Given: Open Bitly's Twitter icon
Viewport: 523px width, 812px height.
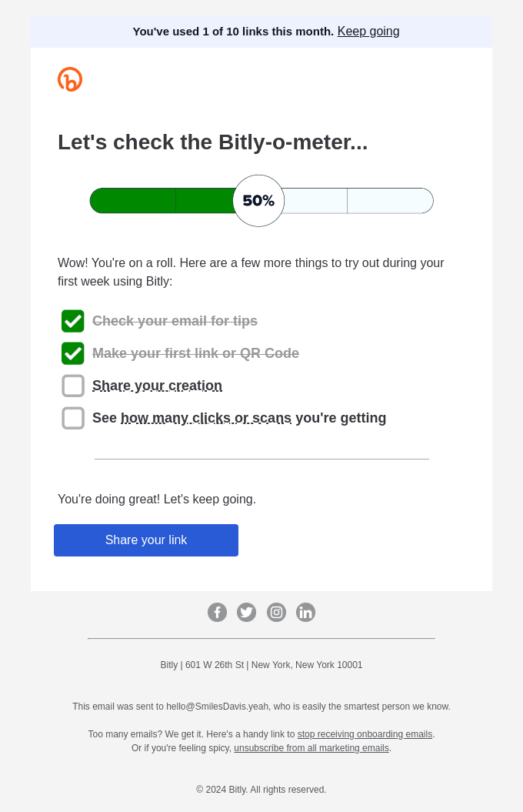Looking at the screenshot, I should [246, 613].
